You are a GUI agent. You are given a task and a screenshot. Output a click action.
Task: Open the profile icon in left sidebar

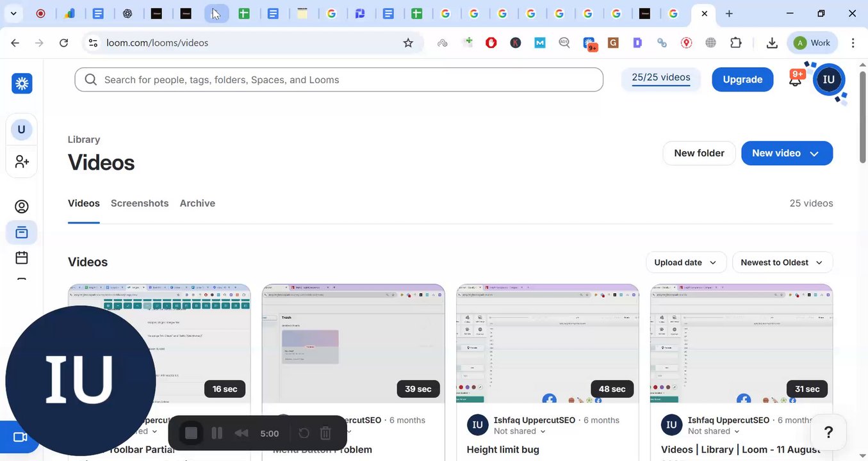(22, 207)
